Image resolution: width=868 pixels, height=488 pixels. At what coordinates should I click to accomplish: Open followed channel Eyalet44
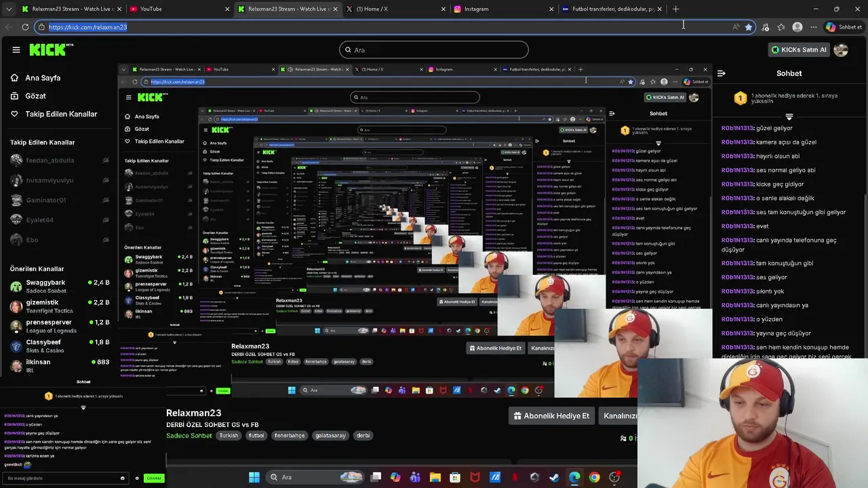[60, 220]
